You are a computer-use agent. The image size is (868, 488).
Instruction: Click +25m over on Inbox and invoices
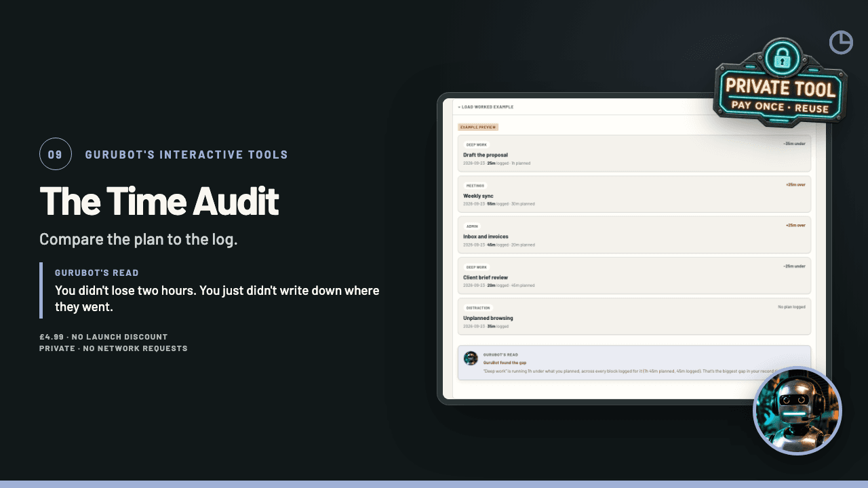pos(795,225)
